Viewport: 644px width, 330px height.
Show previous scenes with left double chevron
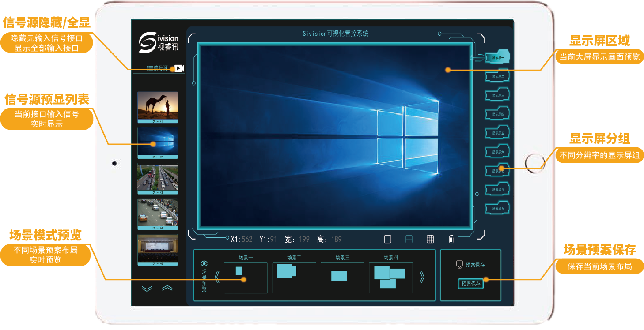point(217,277)
